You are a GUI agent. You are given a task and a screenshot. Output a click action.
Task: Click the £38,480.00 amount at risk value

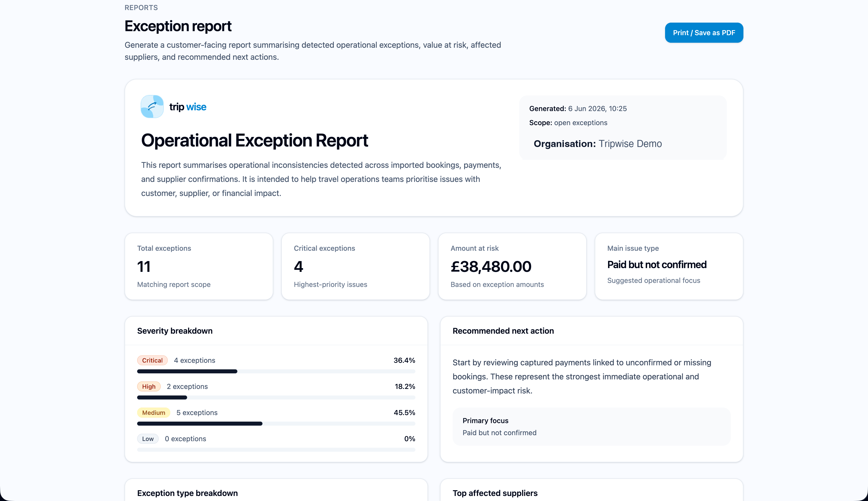pos(491,267)
